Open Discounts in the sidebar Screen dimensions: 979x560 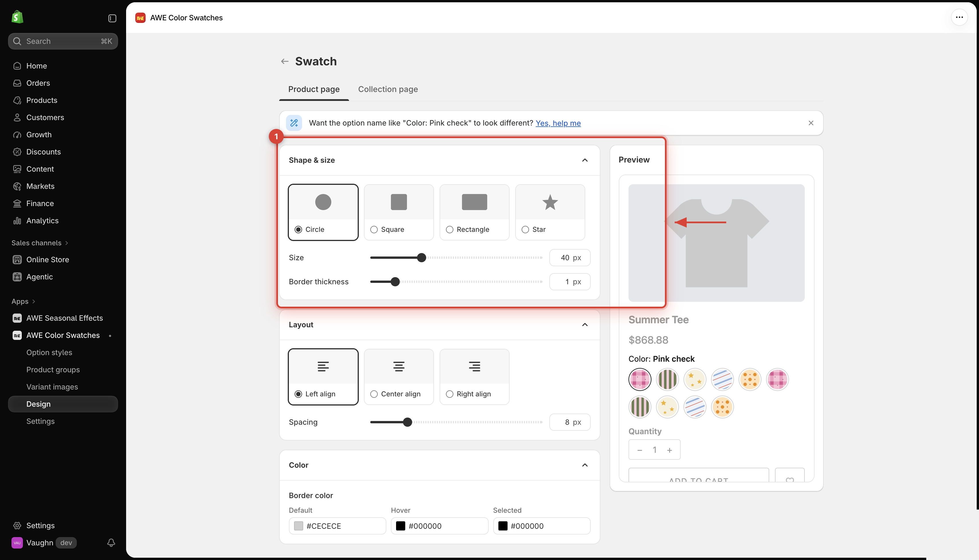[x=63, y=152]
